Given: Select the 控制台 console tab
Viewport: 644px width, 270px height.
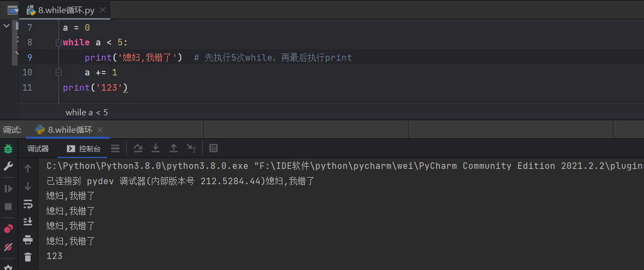Looking at the screenshot, I should pos(84,149).
